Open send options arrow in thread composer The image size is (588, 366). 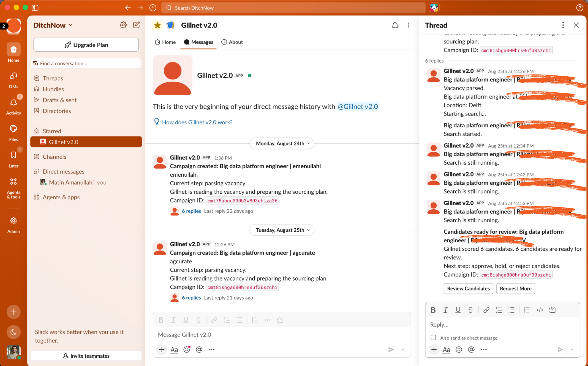572,349
